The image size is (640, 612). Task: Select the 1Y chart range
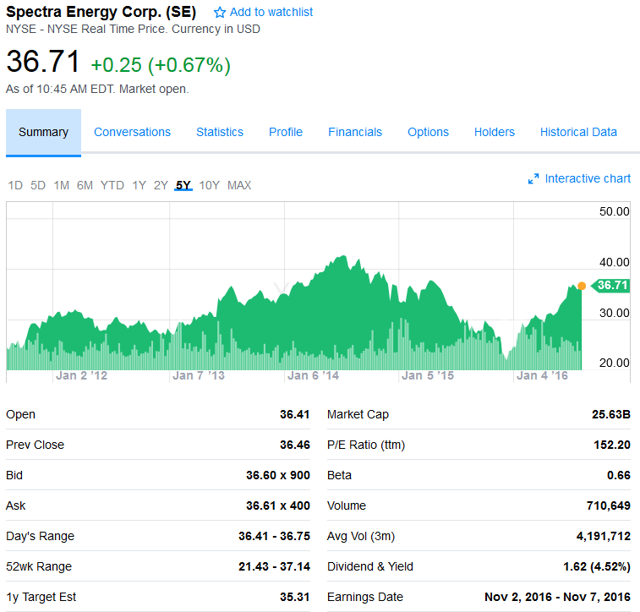pyautogui.click(x=139, y=186)
